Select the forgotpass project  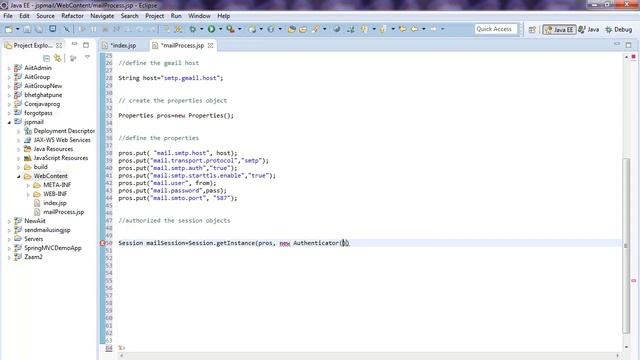tap(38, 113)
